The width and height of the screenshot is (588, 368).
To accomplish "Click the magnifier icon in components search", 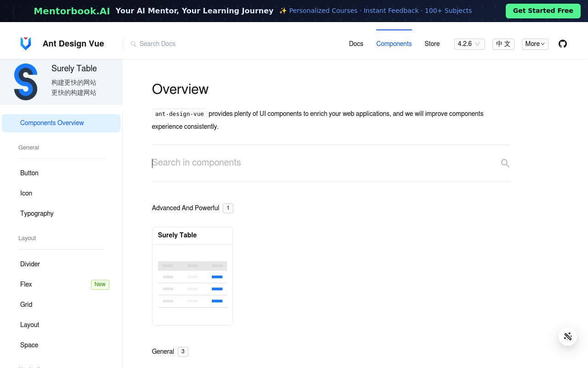I will [505, 163].
